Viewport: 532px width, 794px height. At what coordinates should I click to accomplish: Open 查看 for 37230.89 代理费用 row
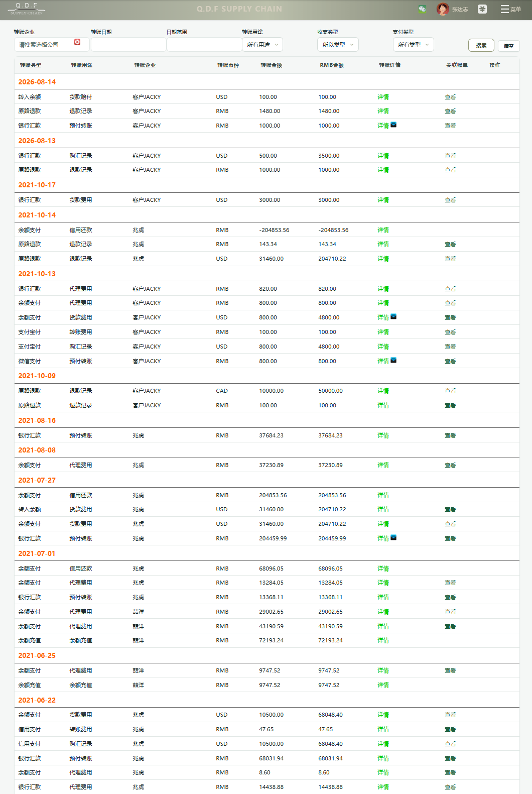click(x=450, y=465)
